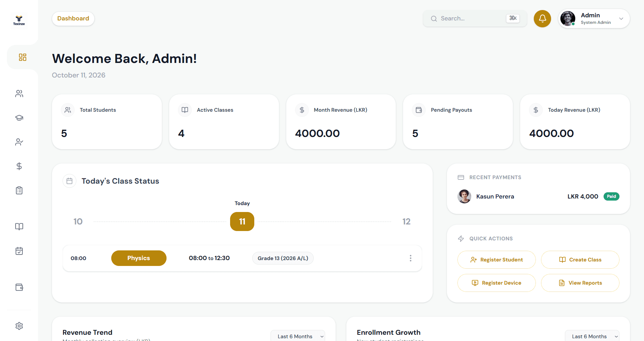The width and height of the screenshot is (644, 341).
Task: Open the user-check attendance sidebar icon
Action: [x=19, y=142]
